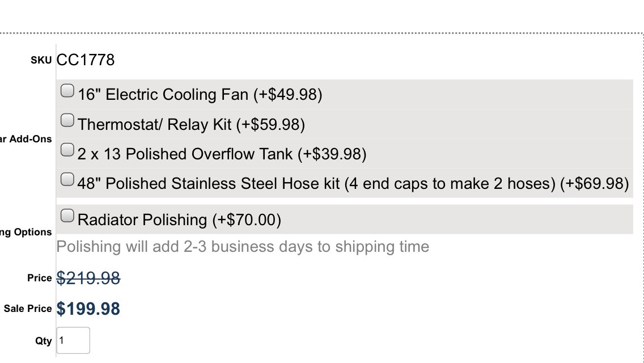Screen dimensions: 644x363
Task: Click the $199.98 sale price
Action: 88,309
